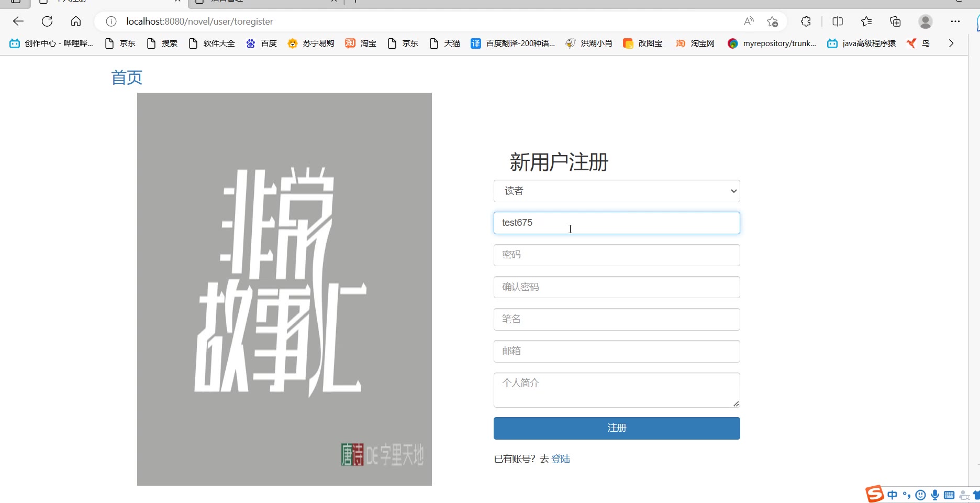Click into the 确认密码 field
Viewport: 980px width, 503px height.
coord(617,287)
